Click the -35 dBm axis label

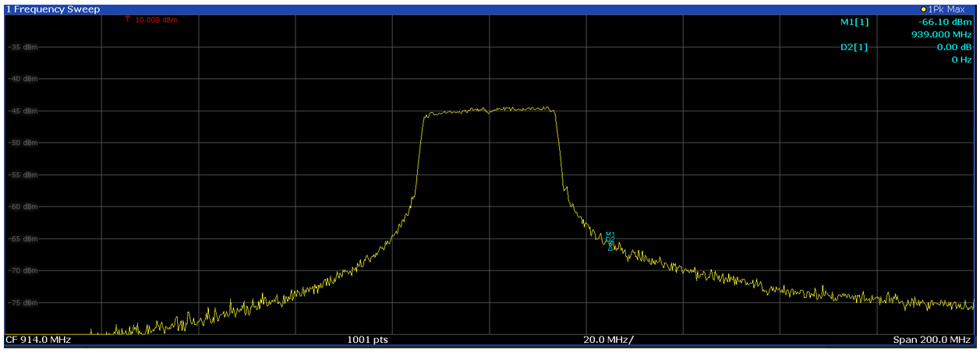[x=23, y=47]
